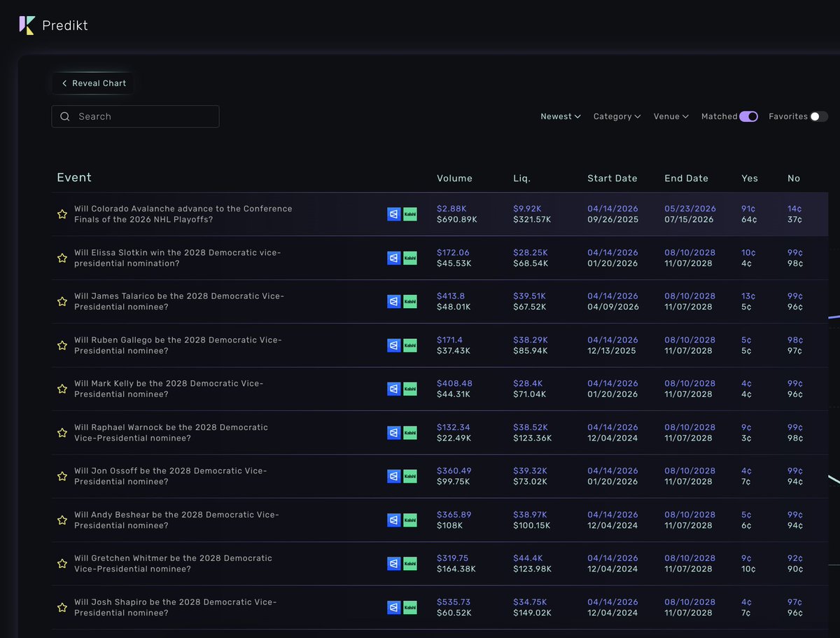Favorite the Josh Shapiro event
Viewport: 840px width, 638px height.
62,607
